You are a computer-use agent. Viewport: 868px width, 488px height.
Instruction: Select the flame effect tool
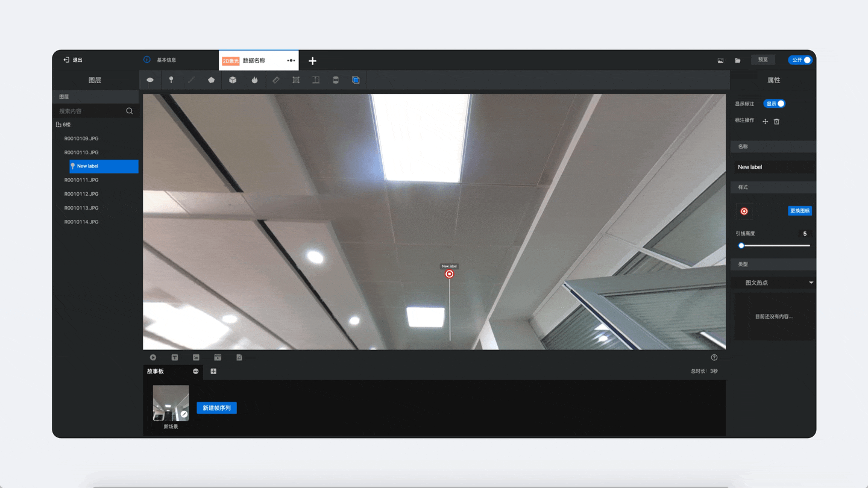pyautogui.click(x=254, y=80)
